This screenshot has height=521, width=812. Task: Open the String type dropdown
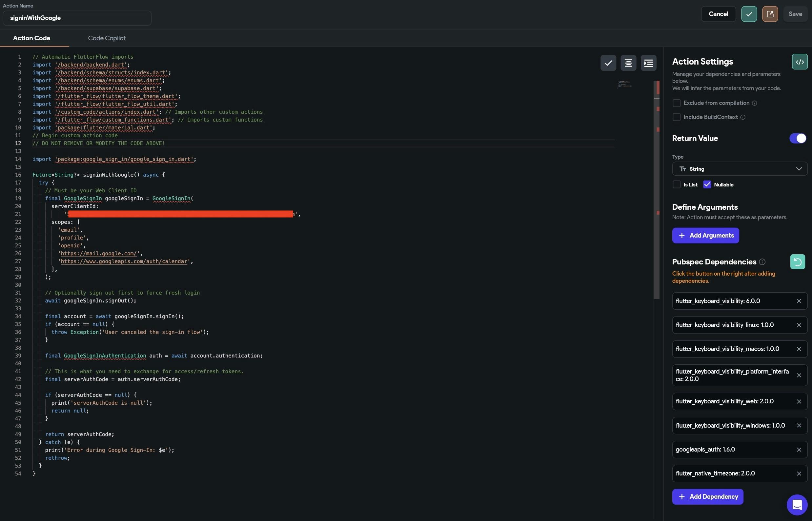(x=740, y=169)
